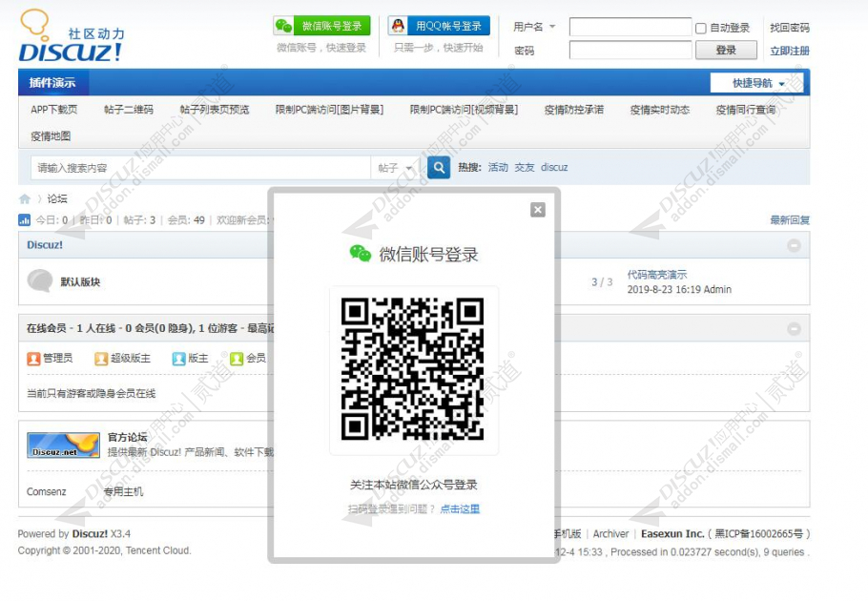Image resolution: width=868 pixels, height=601 pixels.
Task: Collapse the Discuz! category section
Action: pyautogui.click(x=794, y=245)
